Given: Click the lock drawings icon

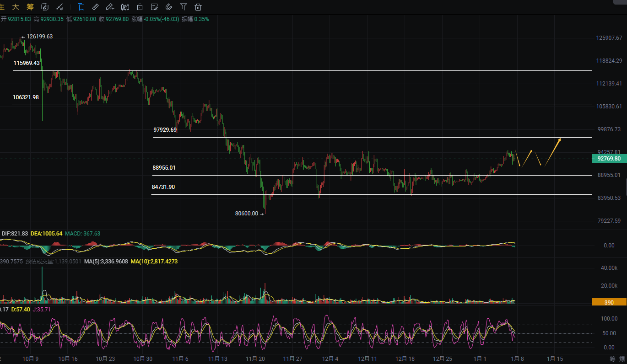Looking at the screenshot, I should 140,7.
